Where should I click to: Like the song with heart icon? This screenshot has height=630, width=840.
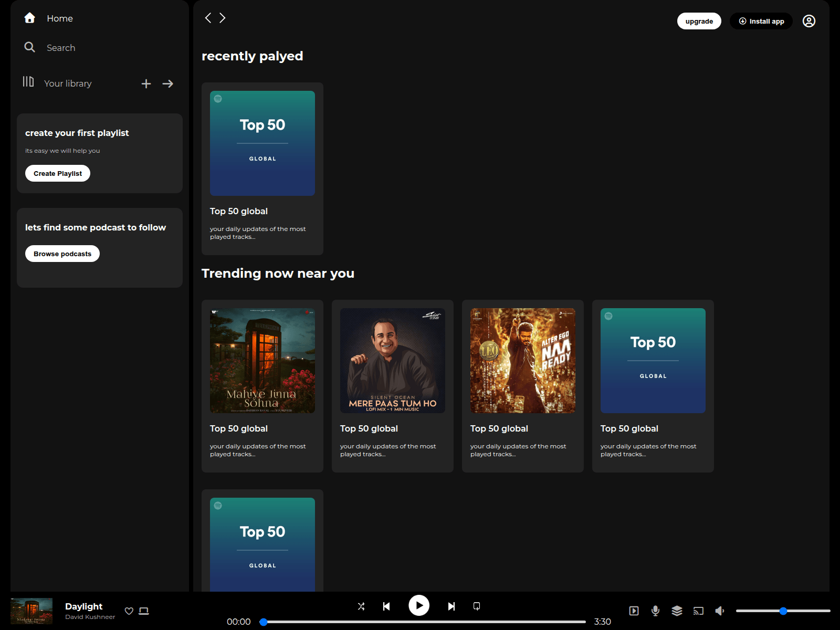[129, 611]
